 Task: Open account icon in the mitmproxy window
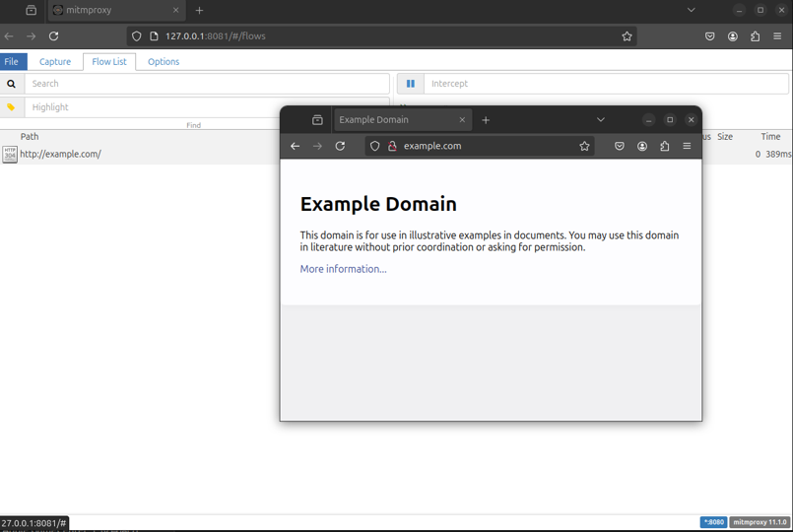732,36
